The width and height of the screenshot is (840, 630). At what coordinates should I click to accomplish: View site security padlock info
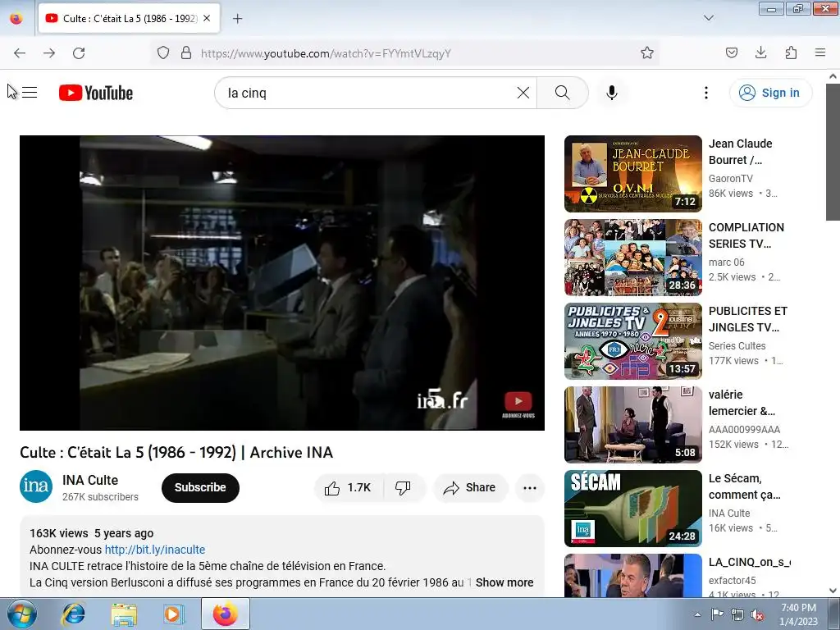coord(186,53)
